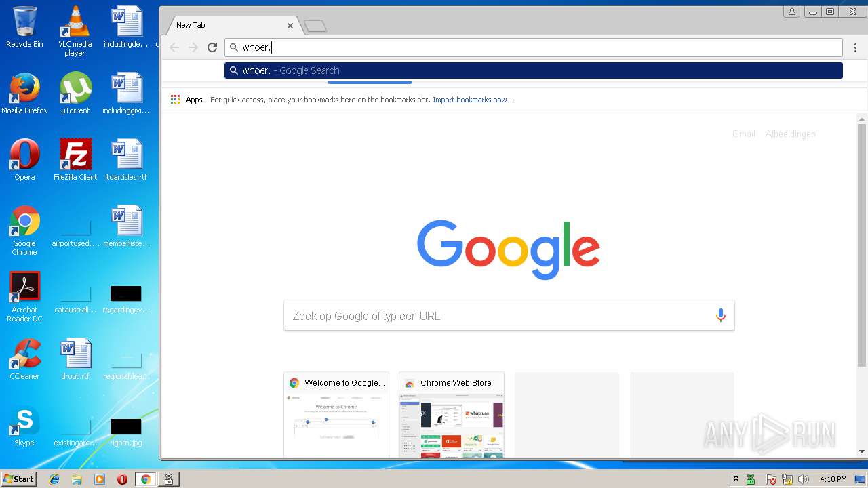Select the includingde document icon
The height and width of the screenshot is (488, 868).
tap(126, 27)
